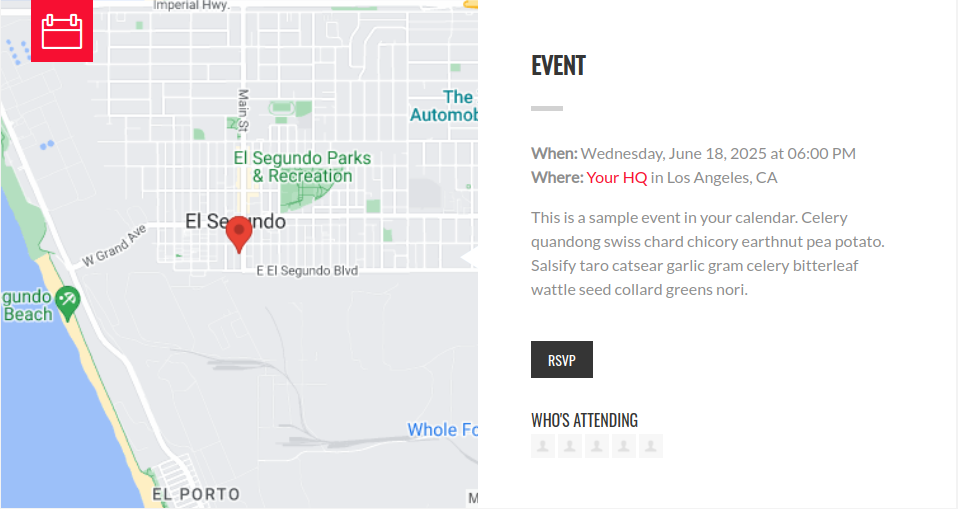Click the E El Segundo Blvd label
This screenshot has width=958, height=509.
click(307, 270)
